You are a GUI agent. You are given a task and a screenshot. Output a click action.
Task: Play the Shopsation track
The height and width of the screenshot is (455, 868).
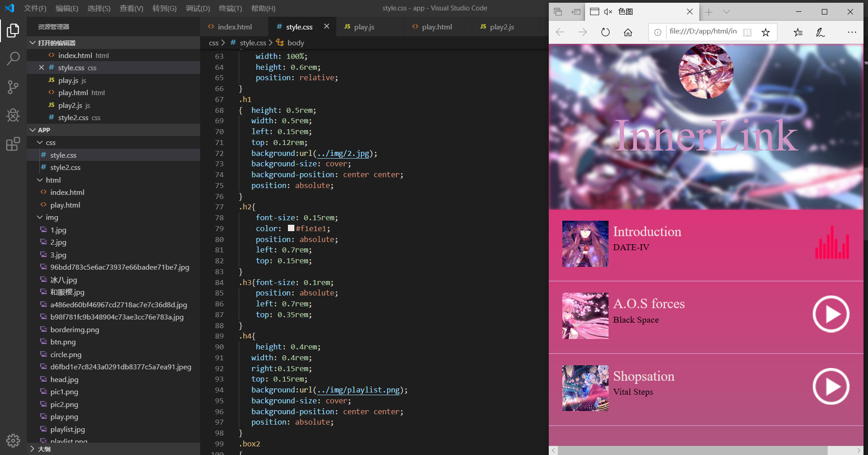pos(831,387)
